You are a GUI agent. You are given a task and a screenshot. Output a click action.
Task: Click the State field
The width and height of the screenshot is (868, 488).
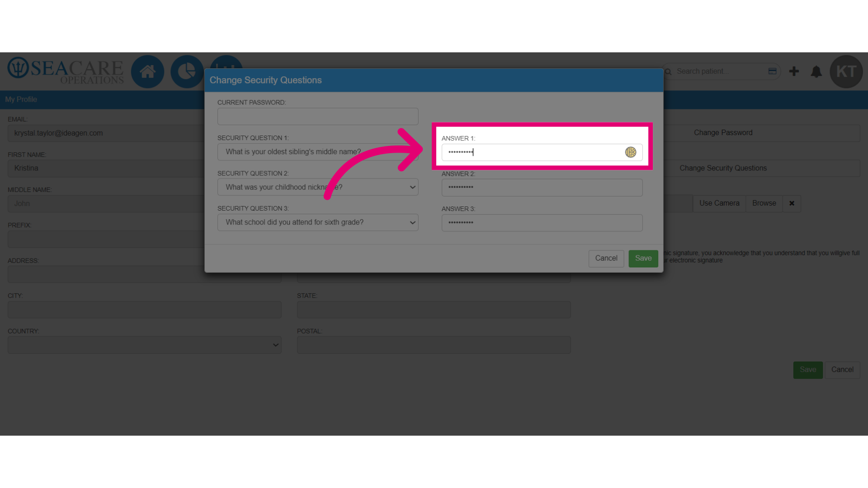(x=434, y=310)
